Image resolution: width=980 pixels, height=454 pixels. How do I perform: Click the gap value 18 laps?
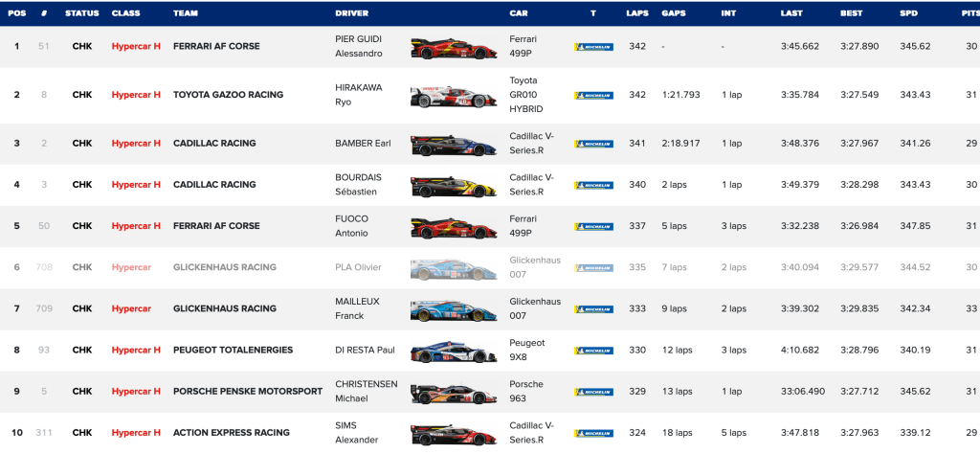677,432
